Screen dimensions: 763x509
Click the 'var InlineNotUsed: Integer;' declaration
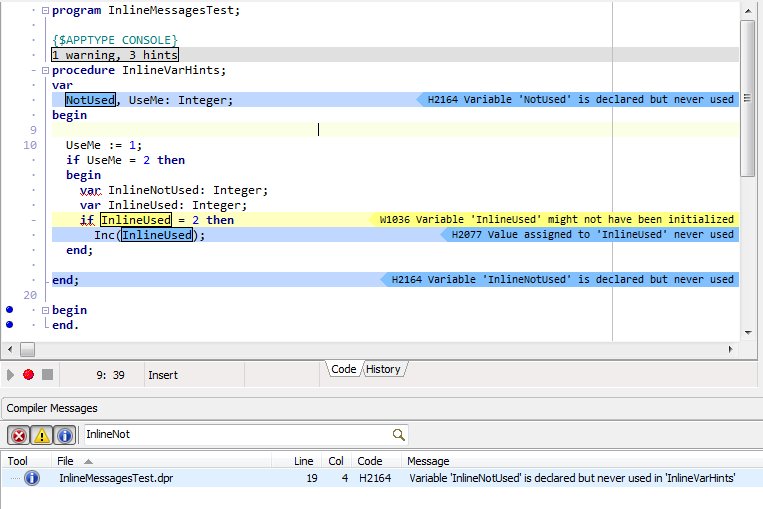[174, 190]
